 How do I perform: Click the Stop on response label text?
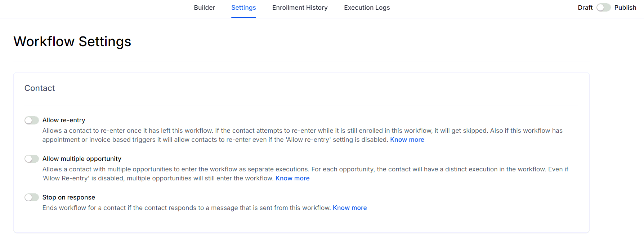[x=69, y=197]
